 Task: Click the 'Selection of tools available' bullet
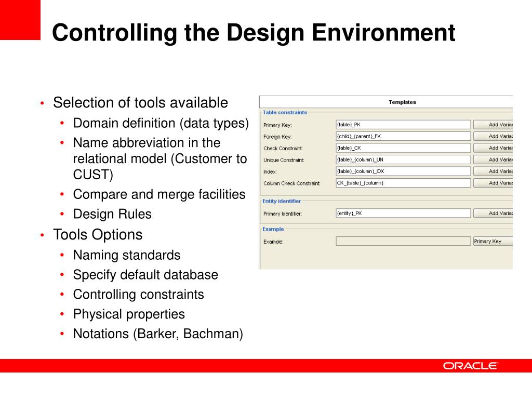pyautogui.click(x=140, y=103)
